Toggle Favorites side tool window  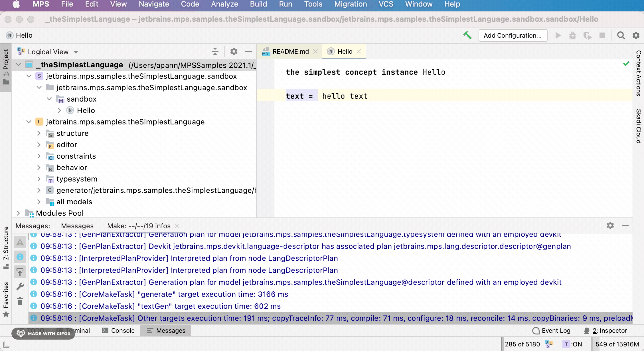click(x=6, y=300)
